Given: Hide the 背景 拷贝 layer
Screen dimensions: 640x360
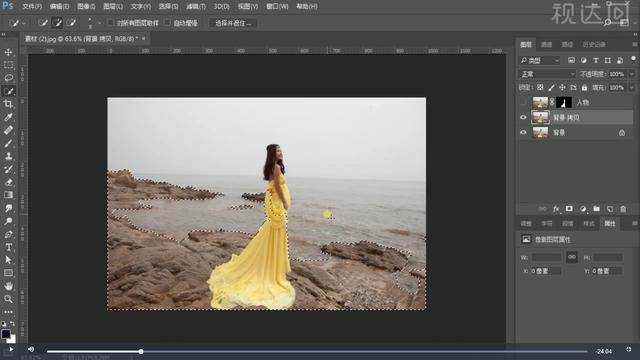Looking at the screenshot, I should 524,118.
